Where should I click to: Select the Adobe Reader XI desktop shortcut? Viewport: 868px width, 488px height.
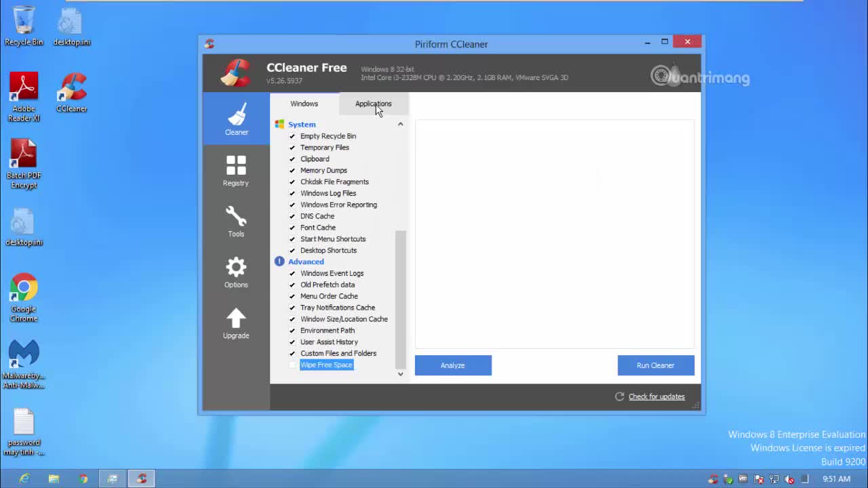point(24,97)
